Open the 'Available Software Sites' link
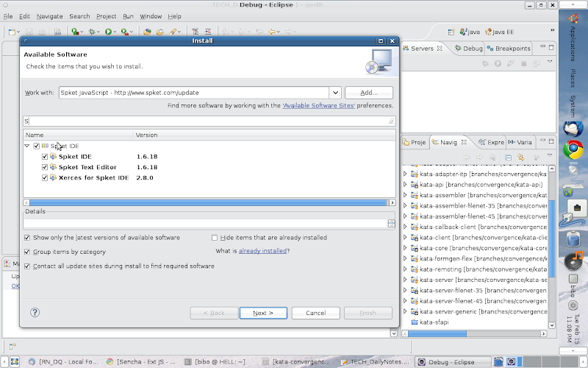This screenshot has width=588, height=368. [318, 105]
